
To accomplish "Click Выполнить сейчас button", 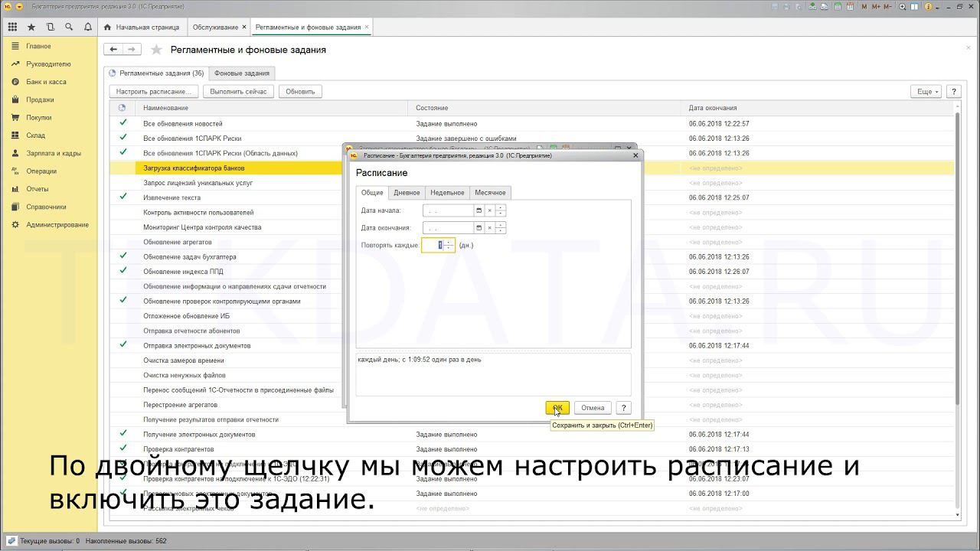I will (x=238, y=91).
